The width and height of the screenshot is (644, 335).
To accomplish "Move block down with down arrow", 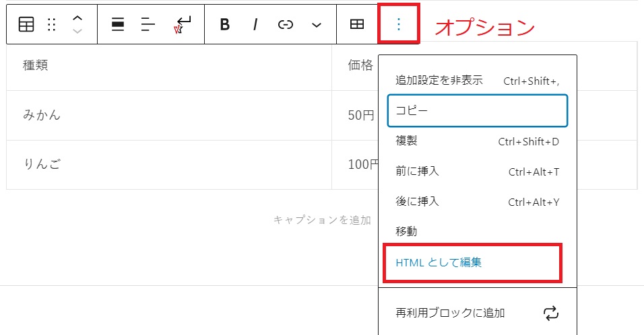I will [77, 31].
